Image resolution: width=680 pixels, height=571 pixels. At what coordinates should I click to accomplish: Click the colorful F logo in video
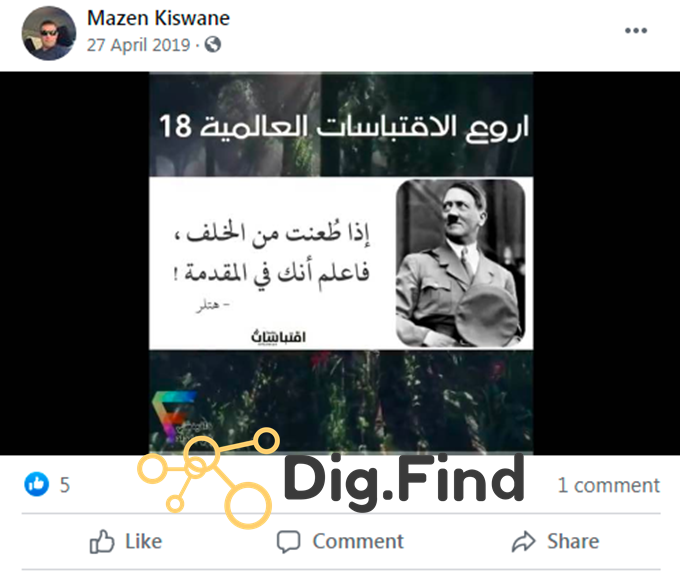click(173, 415)
